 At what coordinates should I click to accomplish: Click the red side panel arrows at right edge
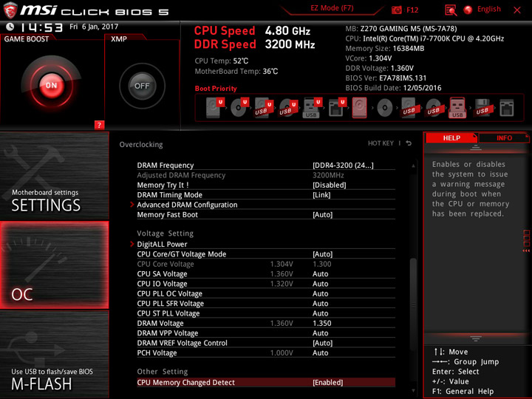526,250
